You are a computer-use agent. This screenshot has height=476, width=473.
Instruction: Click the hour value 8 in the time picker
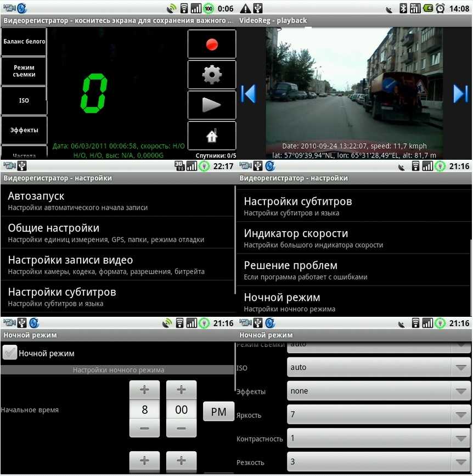[x=144, y=410]
